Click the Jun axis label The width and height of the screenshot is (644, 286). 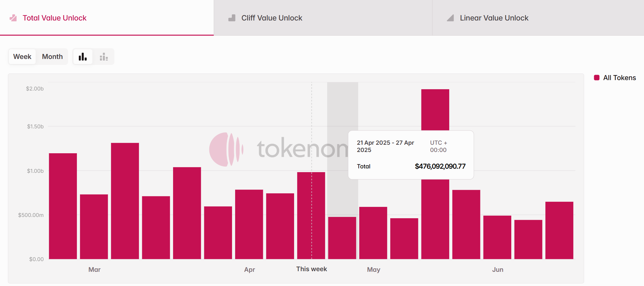498,270
